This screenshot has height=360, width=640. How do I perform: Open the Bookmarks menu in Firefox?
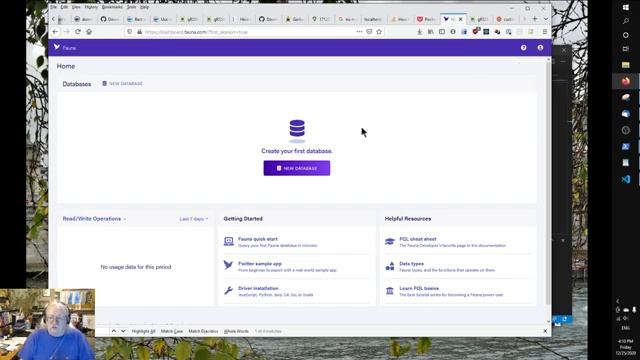(x=112, y=7)
